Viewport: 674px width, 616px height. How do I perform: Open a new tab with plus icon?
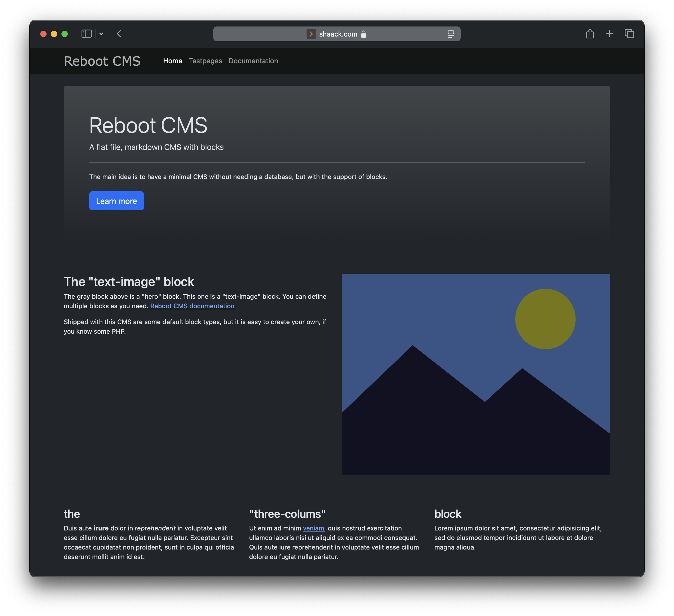609,34
